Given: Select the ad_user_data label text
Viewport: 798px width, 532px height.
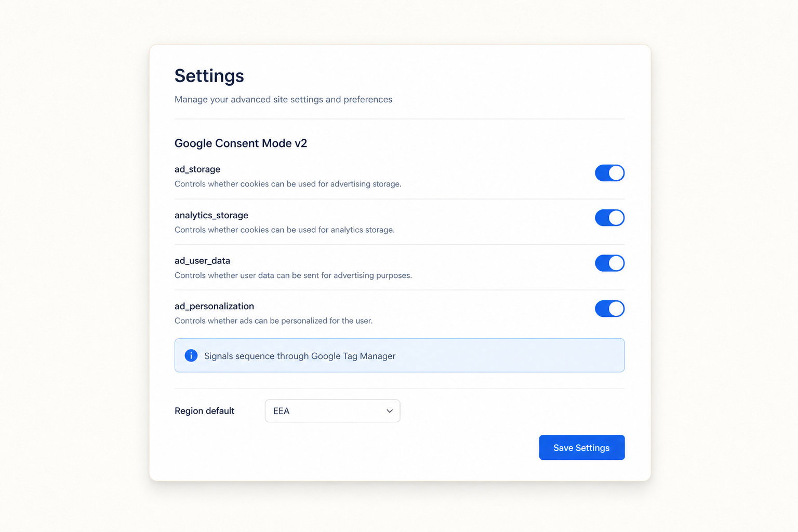Looking at the screenshot, I should coord(202,261).
